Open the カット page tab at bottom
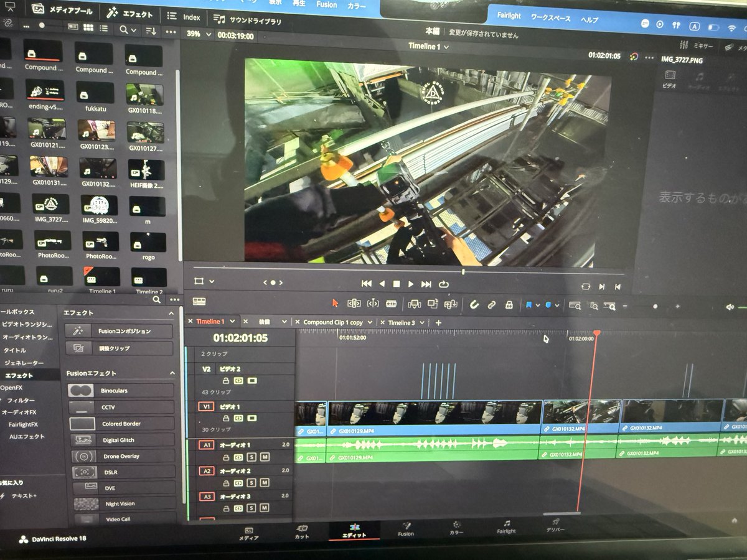Viewport: 747px width, 560px height. click(x=302, y=531)
